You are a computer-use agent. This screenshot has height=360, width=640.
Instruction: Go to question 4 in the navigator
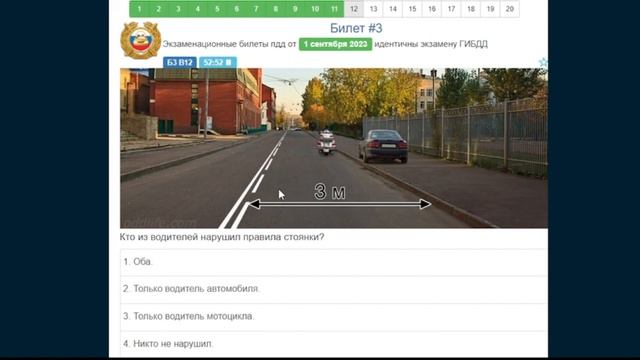[198, 9]
